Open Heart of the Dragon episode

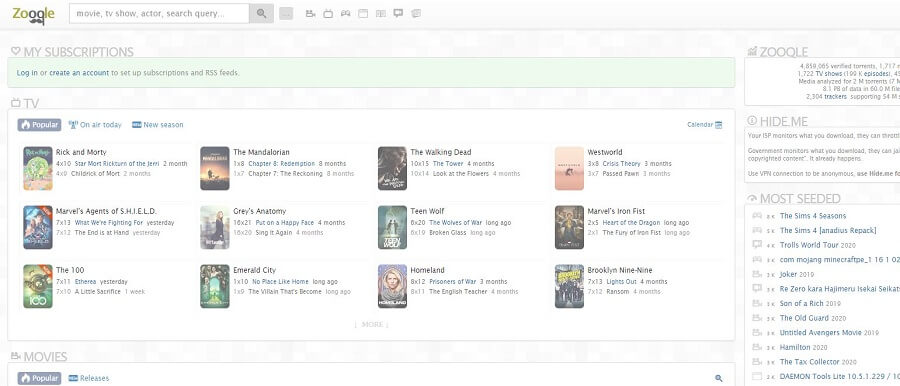tap(631, 223)
